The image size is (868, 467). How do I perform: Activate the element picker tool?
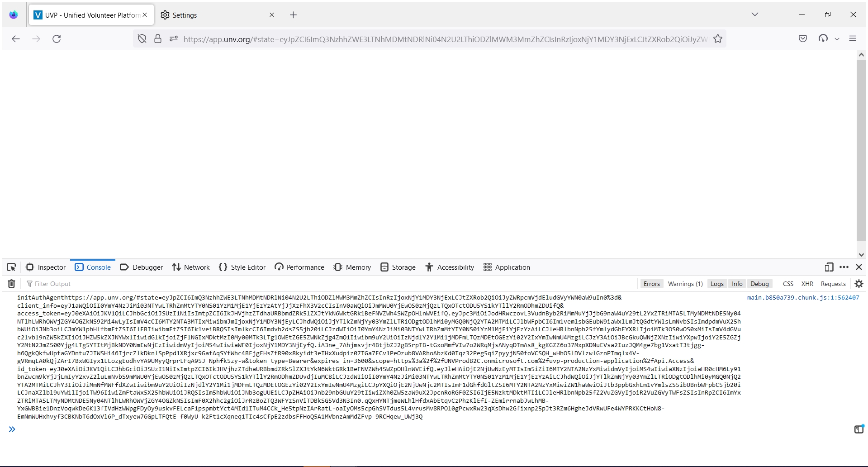pos(11,267)
